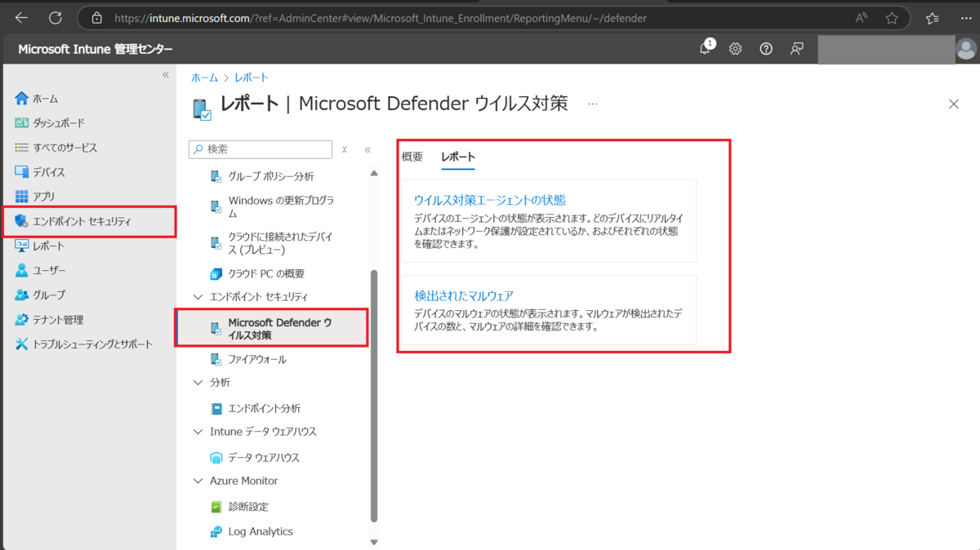Switch to the 概要 tab
The height and width of the screenshot is (550, 980).
click(412, 157)
